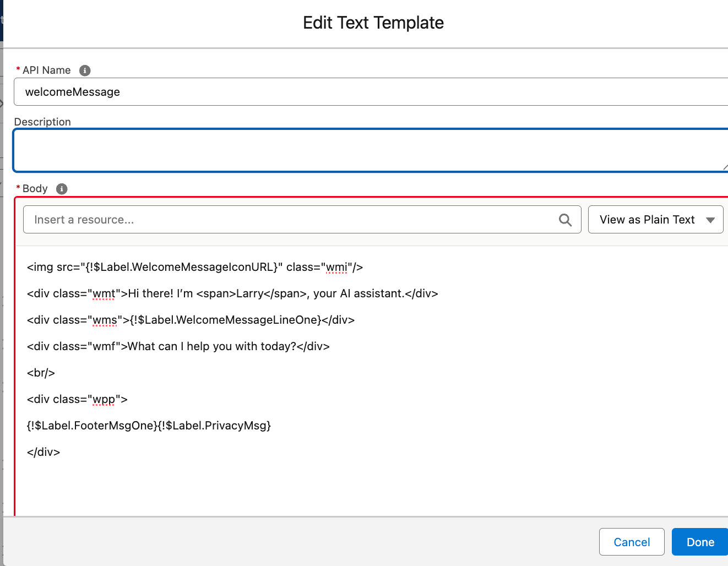Click the API Name info icon
This screenshot has width=728, height=566.
click(x=84, y=70)
